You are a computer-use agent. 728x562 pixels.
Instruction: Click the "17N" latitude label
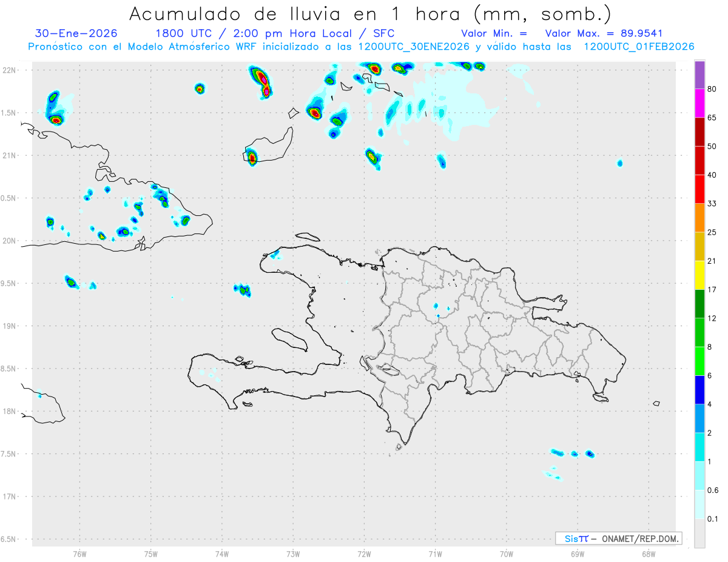(x=10, y=497)
